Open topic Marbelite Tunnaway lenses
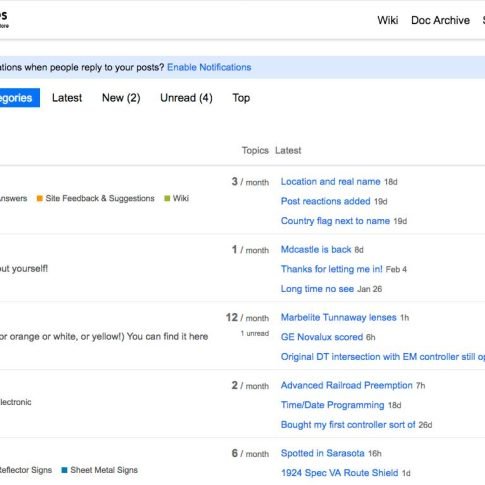The image size is (485, 485). click(338, 318)
